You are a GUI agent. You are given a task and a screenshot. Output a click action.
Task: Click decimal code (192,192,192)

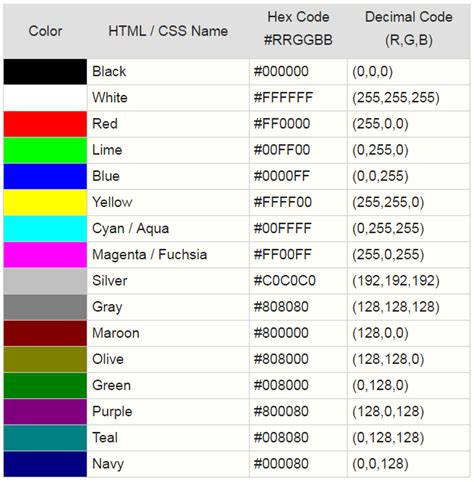pos(396,281)
